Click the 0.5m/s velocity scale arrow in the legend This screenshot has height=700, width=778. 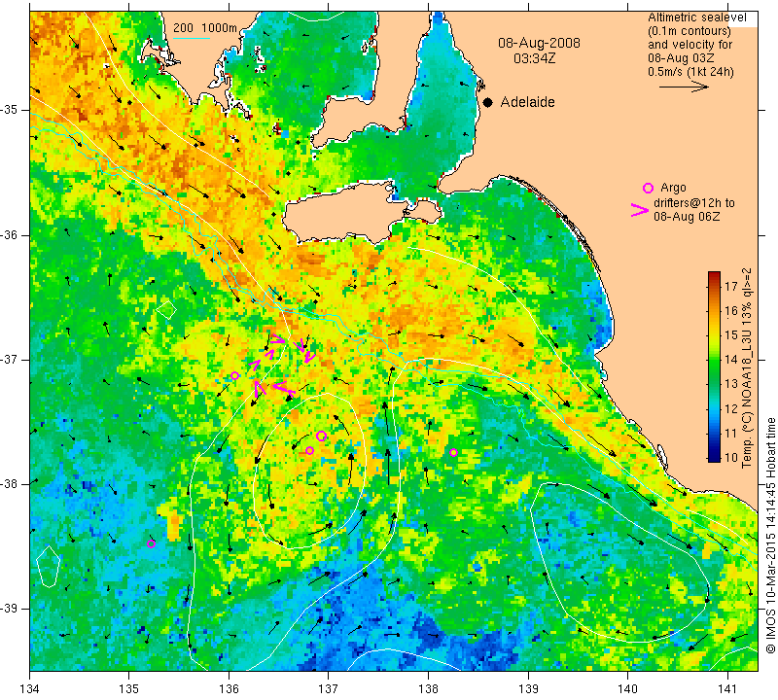point(684,87)
